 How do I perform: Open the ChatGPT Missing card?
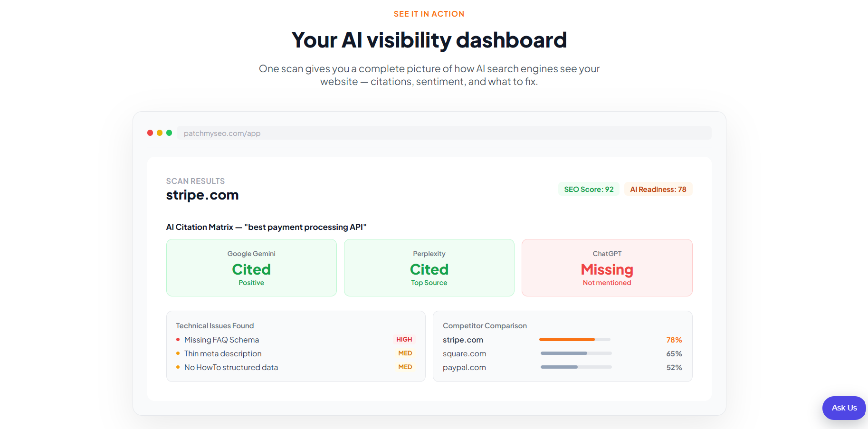pyautogui.click(x=607, y=268)
